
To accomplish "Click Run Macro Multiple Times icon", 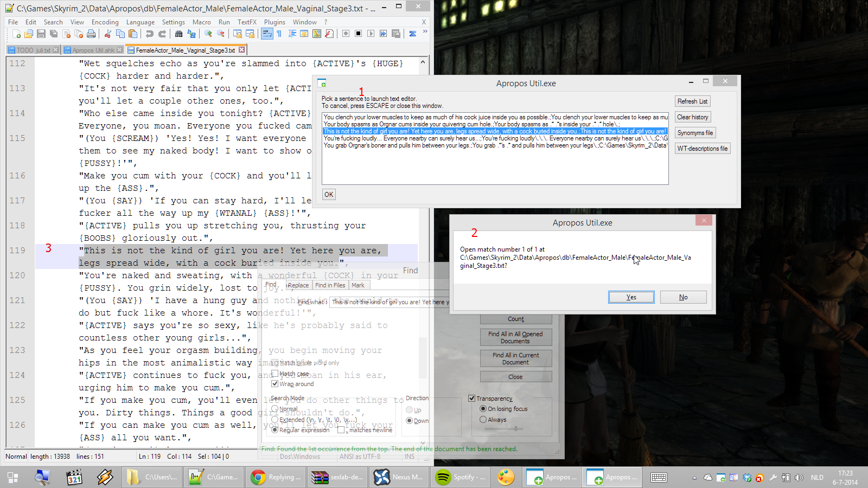I will point(383,34).
